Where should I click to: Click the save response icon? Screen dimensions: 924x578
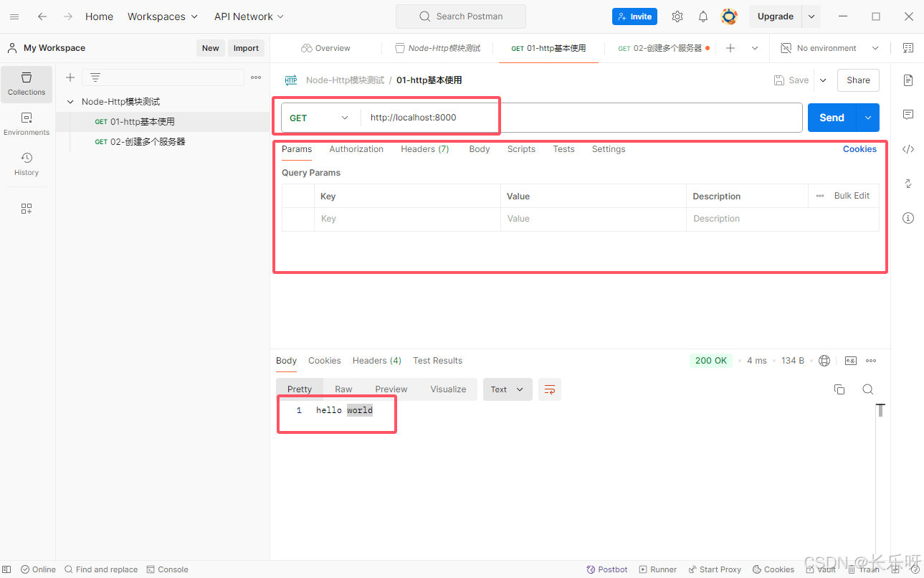(x=851, y=361)
